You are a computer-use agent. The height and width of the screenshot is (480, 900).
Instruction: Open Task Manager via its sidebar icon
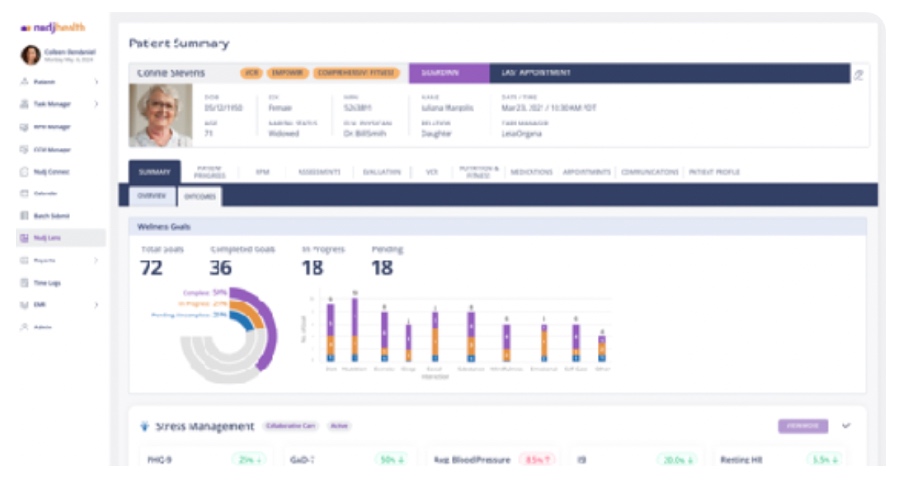pos(23,104)
